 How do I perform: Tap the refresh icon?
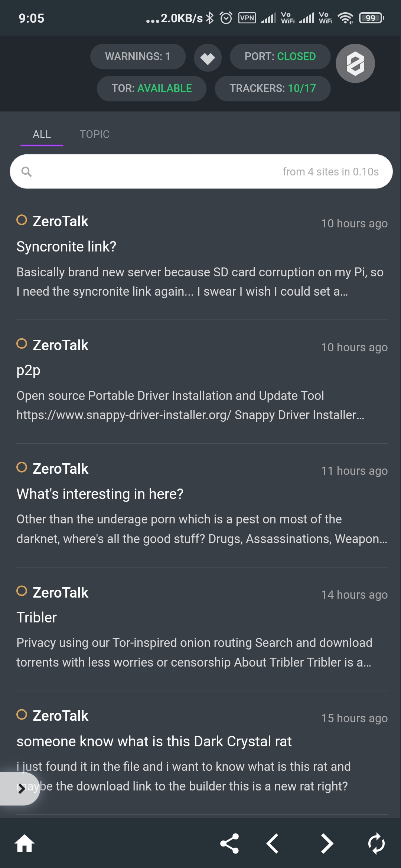pos(376,843)
